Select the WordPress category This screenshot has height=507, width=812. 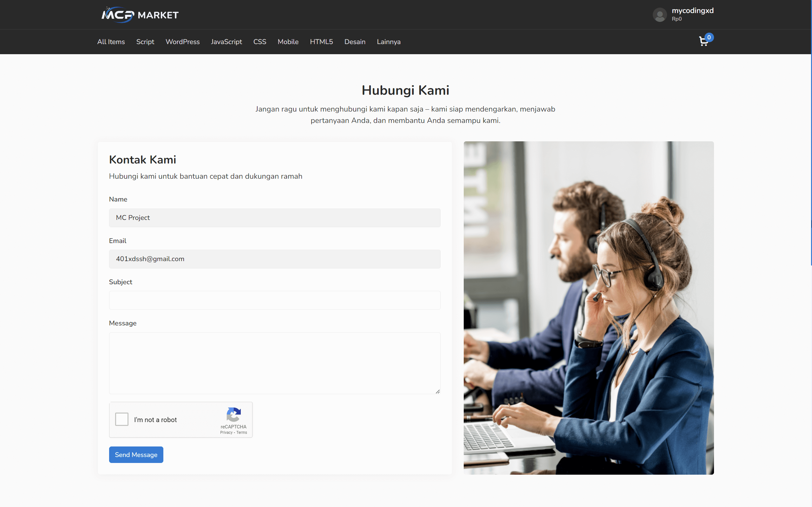coord(182,42)
